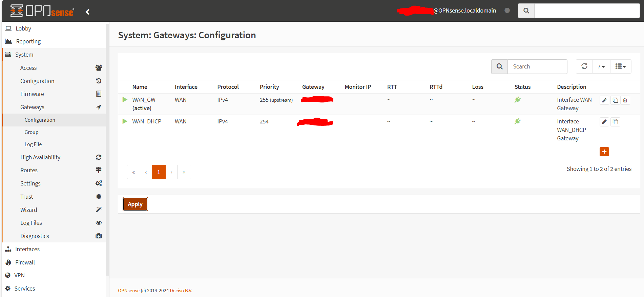
Task: Click the Access users icon
Action: coord(99,68)
